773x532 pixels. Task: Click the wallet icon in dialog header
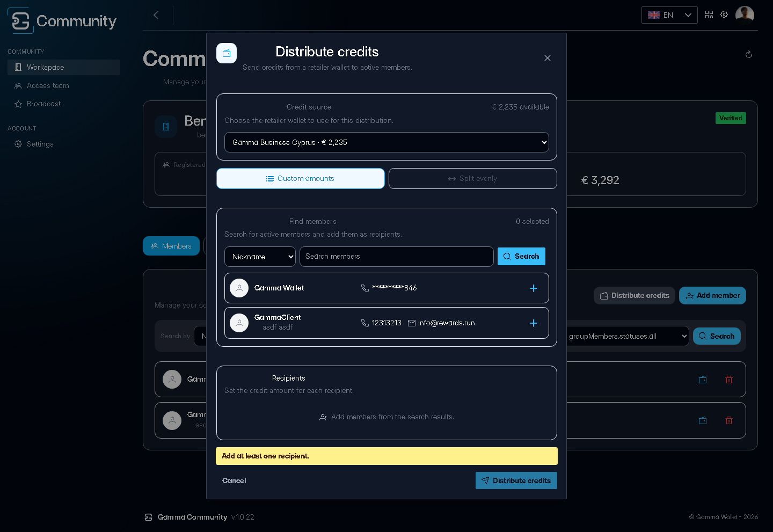(x=227, y=53)
